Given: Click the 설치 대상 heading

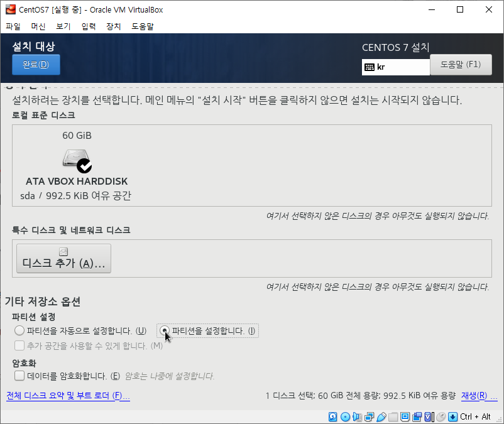Looking at the screenshot, I should point(34,46).
